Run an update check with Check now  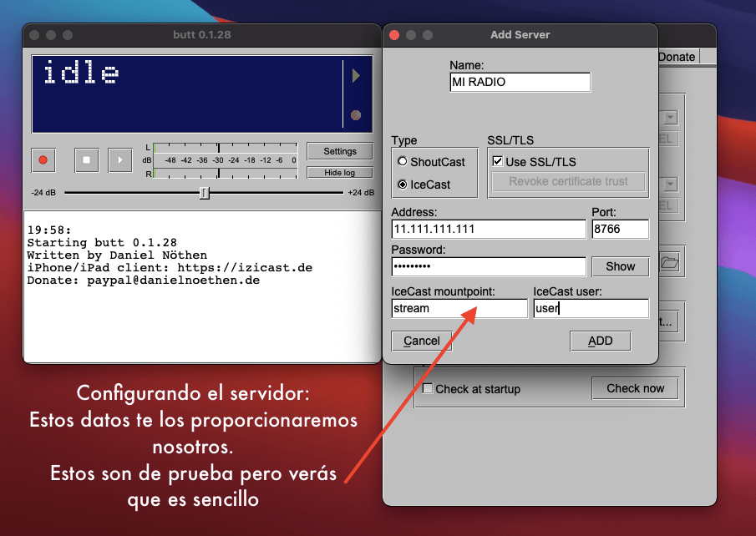click(x=635, y=389)
